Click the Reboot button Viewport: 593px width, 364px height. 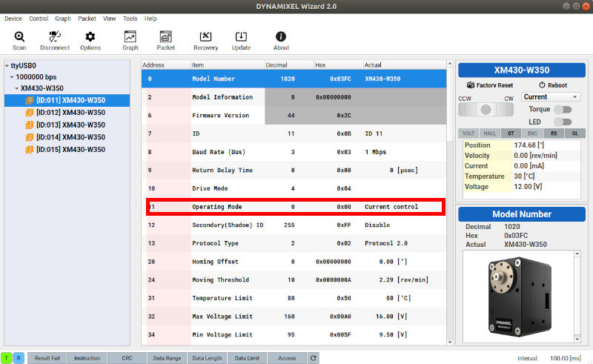553,85
